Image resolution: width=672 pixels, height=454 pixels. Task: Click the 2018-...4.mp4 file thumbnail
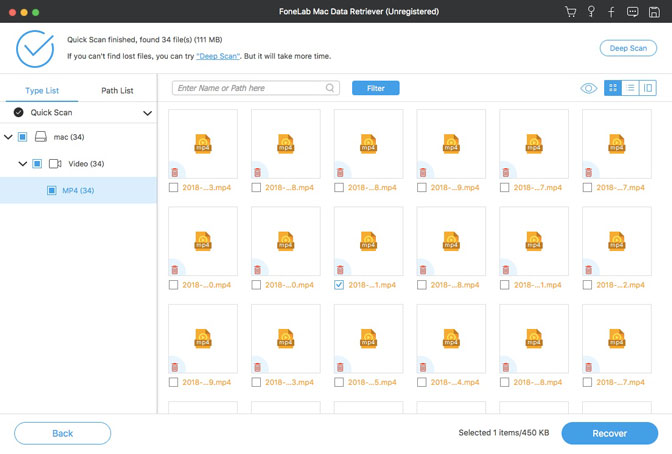[451, 338]
